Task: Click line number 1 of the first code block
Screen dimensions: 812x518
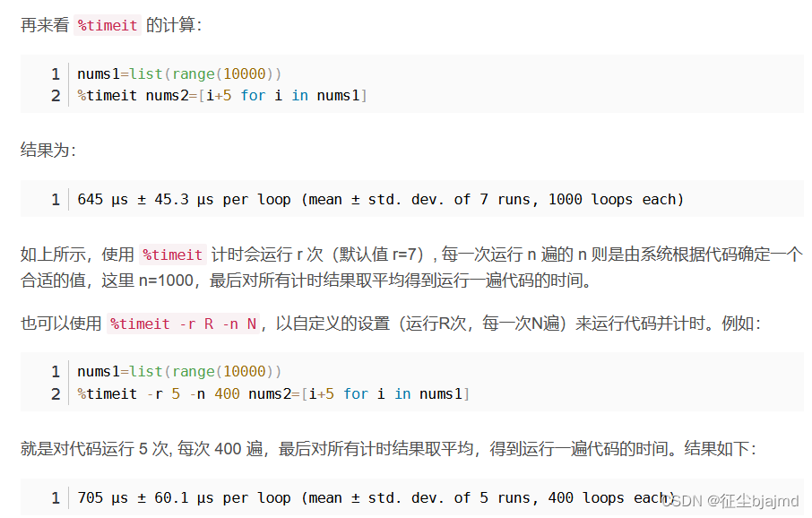Action: pyautogui.click(x=55, y=73)
